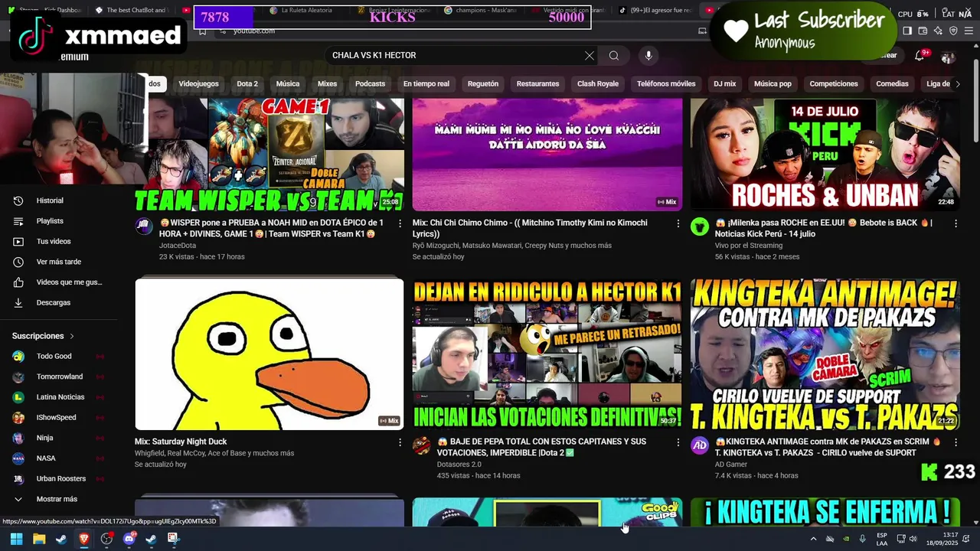
Task: Open the options menu for Chi Chi Chimo mix
Action: coord(678,223)
